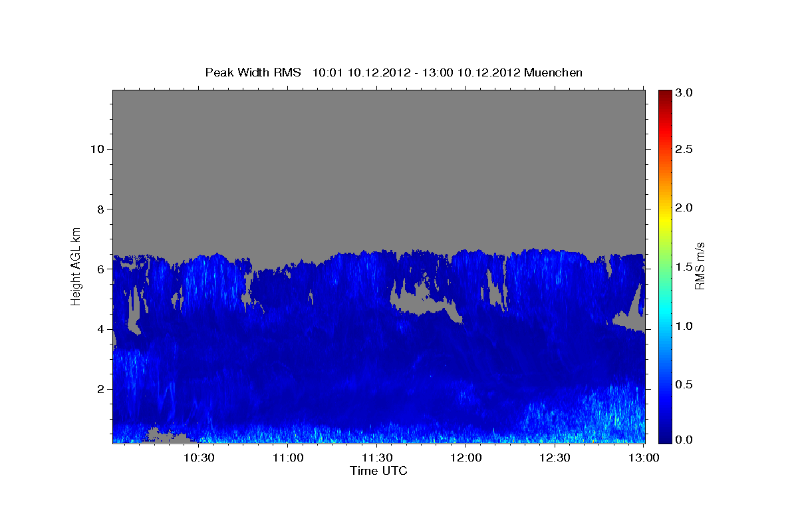Click the height tick label 2
The width and height of the screenshot is (798, 532).
[99, 389]
